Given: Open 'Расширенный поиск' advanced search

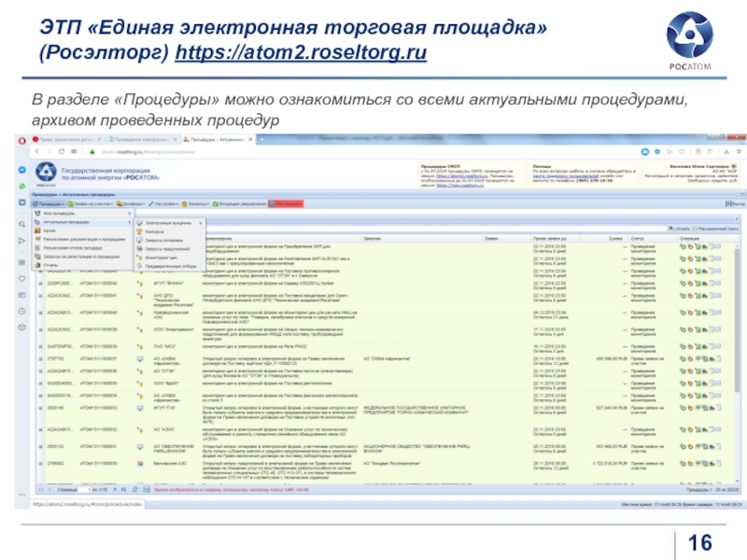Looking at the screenshot, I should point(717,229).
